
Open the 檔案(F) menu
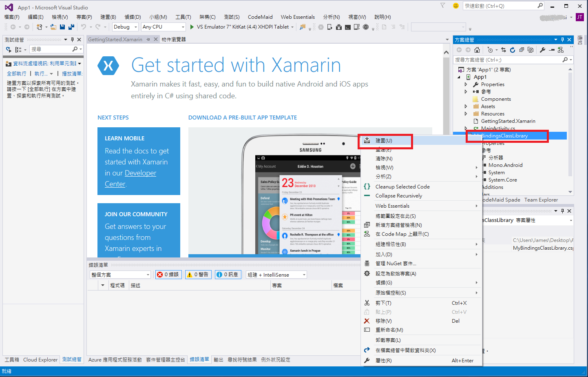(12, 17)
